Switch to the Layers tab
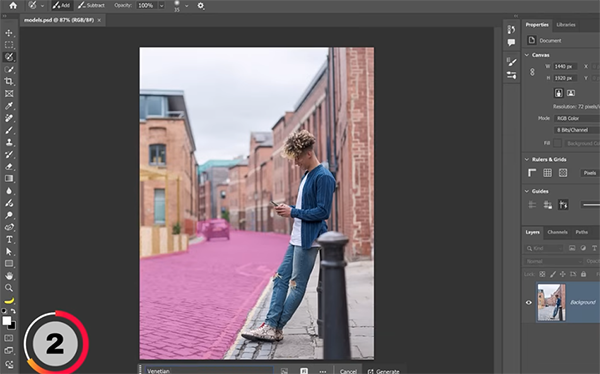Screen dimensions: 600x374 tap(532, 232)
